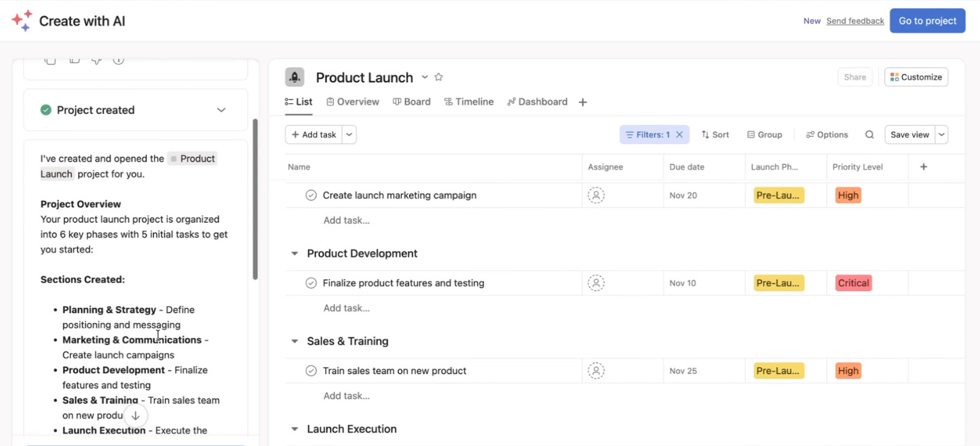Viewport: 980px width, 446px height.
Task: Expand the Project created panel chevron
Action: pos(221,110)
